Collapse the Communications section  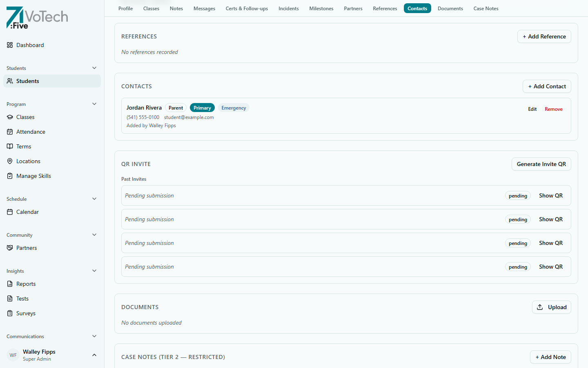94,336
